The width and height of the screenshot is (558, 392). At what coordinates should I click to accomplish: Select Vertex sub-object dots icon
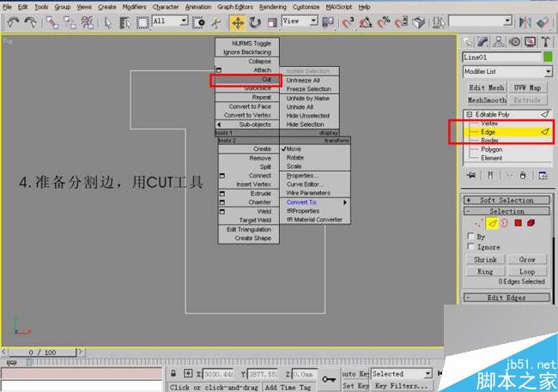[479, 223]
